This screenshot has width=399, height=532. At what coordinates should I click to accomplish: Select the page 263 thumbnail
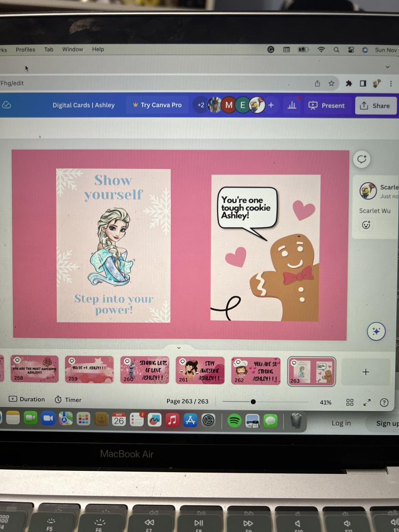312,371
